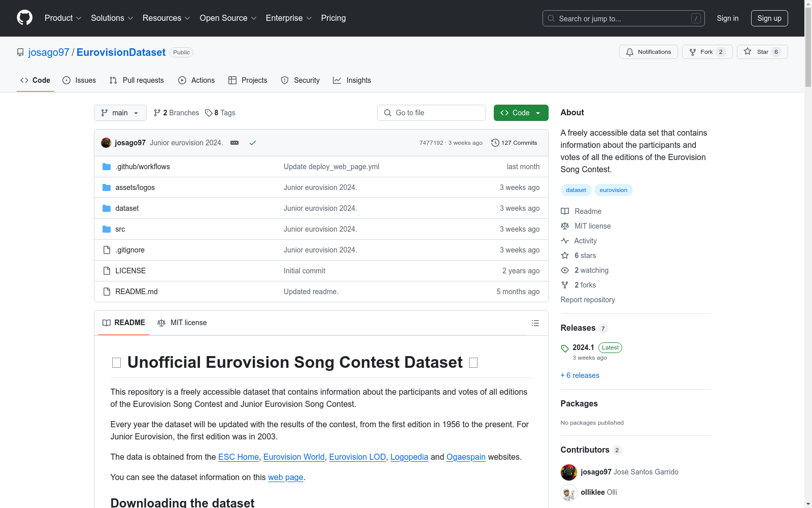
Task: Star the repository
Action: tap(762, 52)
